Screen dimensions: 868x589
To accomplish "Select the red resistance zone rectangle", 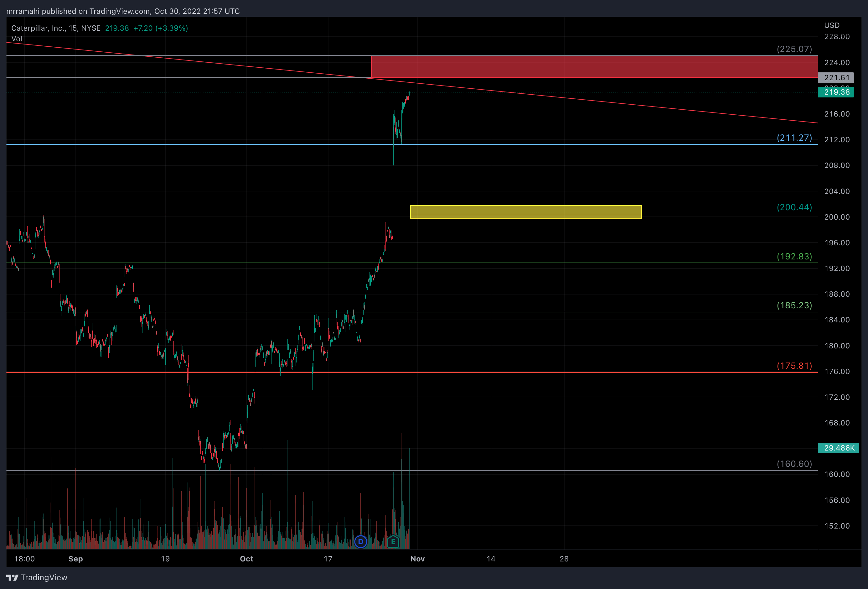I will pos(594,66).
